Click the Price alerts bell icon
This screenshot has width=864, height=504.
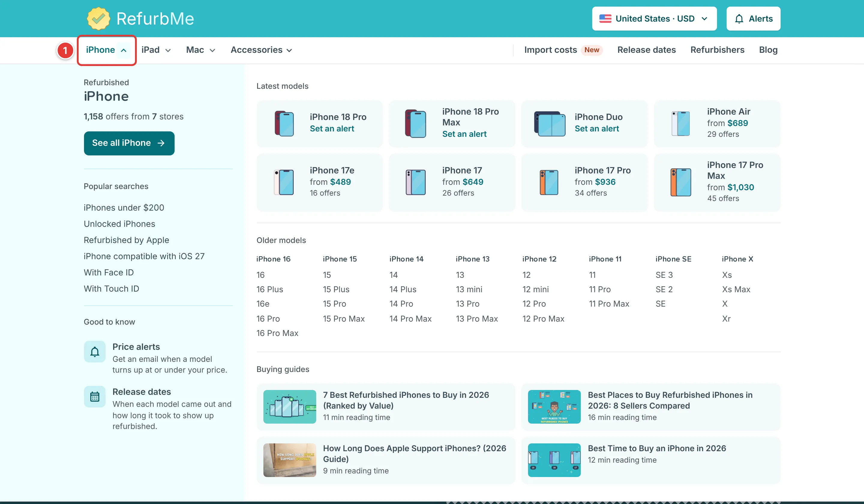pyautogui.click(x=94, y=351)
